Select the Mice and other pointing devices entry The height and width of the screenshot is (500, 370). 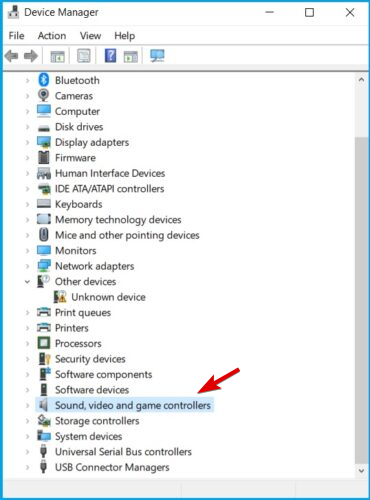point(127,235)
